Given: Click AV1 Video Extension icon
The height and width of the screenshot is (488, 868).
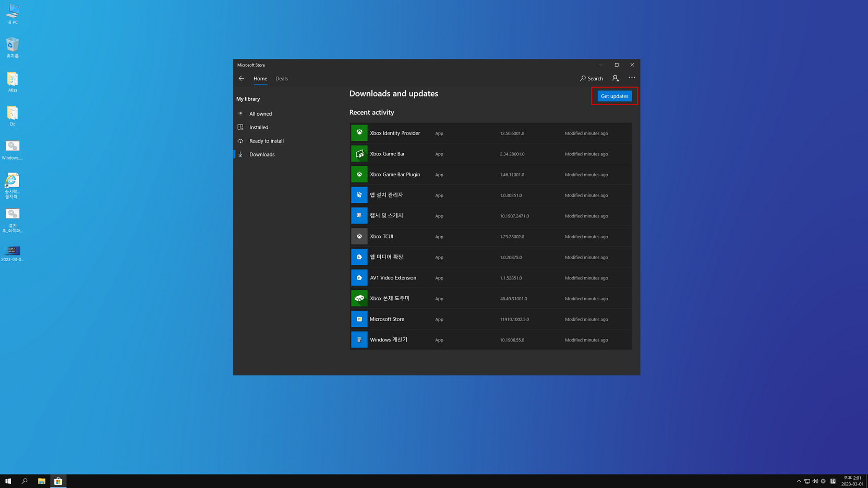Looking at the screenshot, I should click(359, 277).
